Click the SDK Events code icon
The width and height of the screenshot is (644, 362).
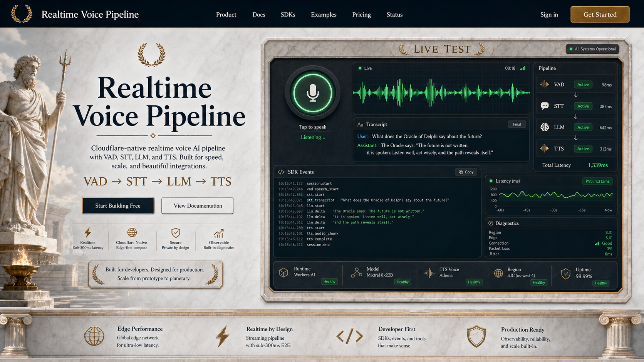(x=281, y=172)
